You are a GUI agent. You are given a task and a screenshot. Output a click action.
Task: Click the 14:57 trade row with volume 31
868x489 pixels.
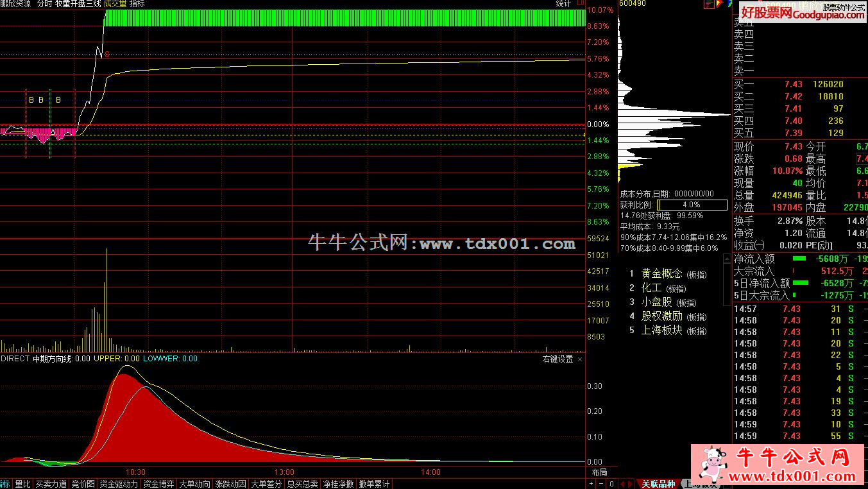click(x=800, y=309)
